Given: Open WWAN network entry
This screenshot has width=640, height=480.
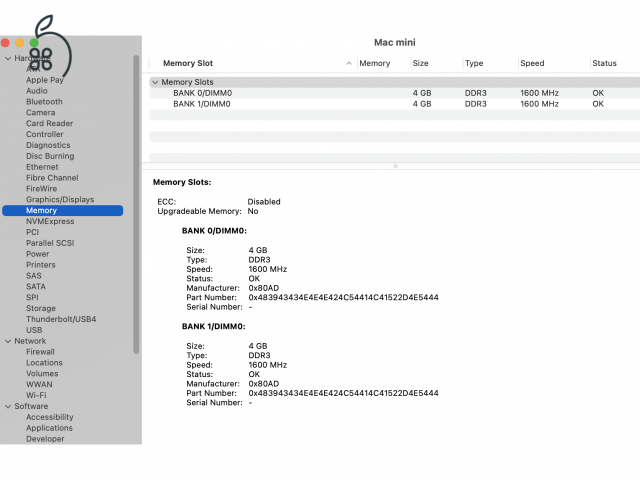Looking at the screenshot, I should [39, 384].
